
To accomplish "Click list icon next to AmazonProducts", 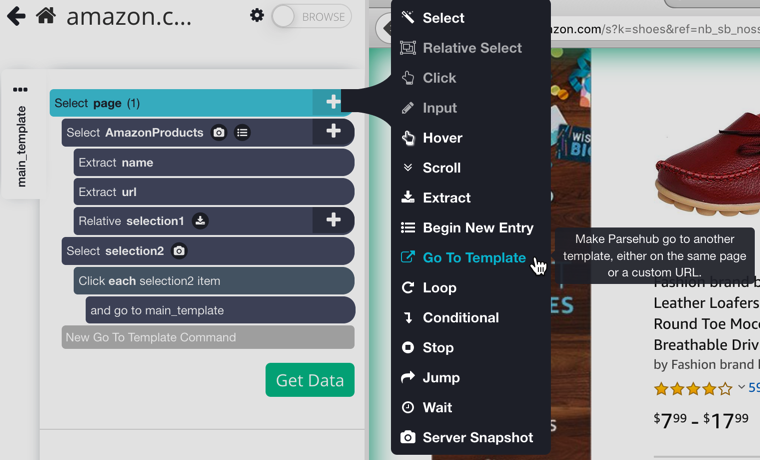I will [x=242, y=132].
